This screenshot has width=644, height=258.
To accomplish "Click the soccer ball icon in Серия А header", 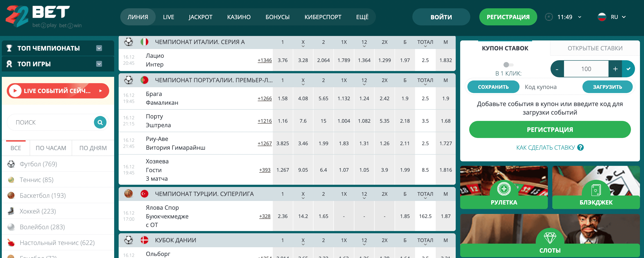I will pyautogui.click(x=129, y=42).
